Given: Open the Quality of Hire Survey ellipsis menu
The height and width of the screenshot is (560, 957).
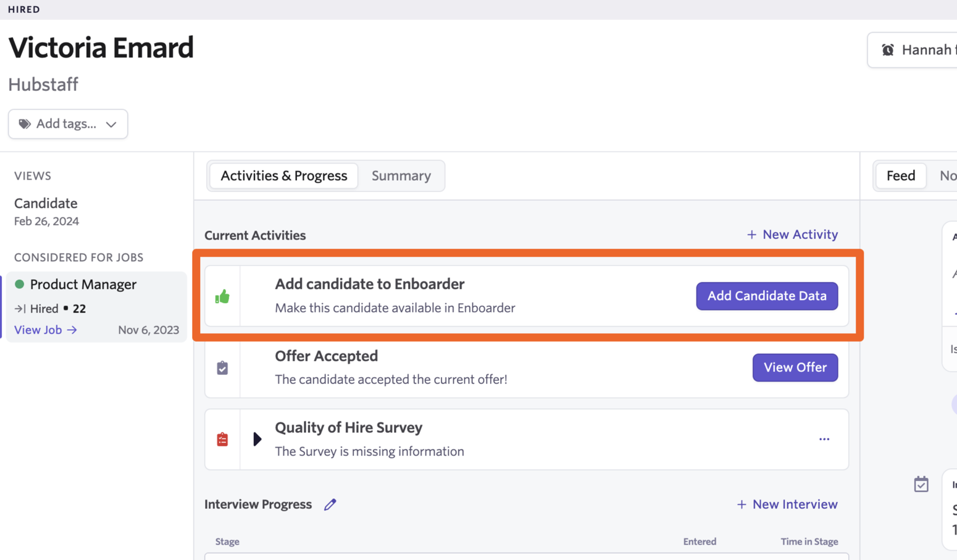Looking at the screenshot, I should click(x=824, y=439).
